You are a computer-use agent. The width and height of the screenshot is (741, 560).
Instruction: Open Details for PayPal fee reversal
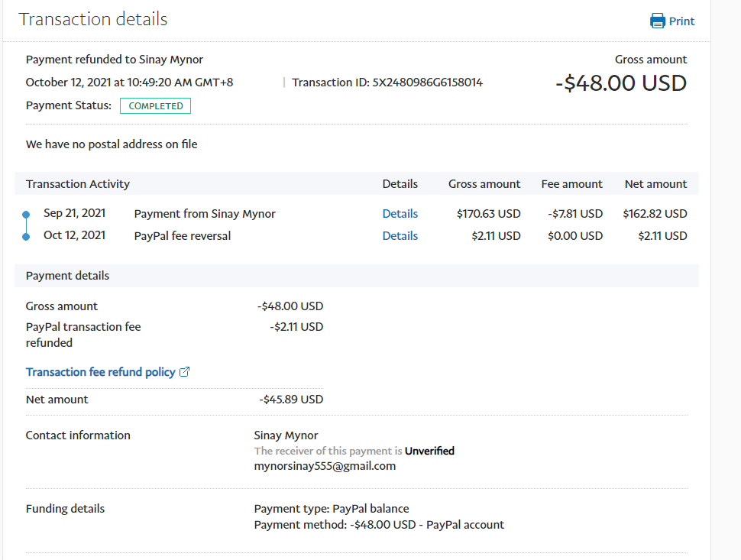point(400,236)
